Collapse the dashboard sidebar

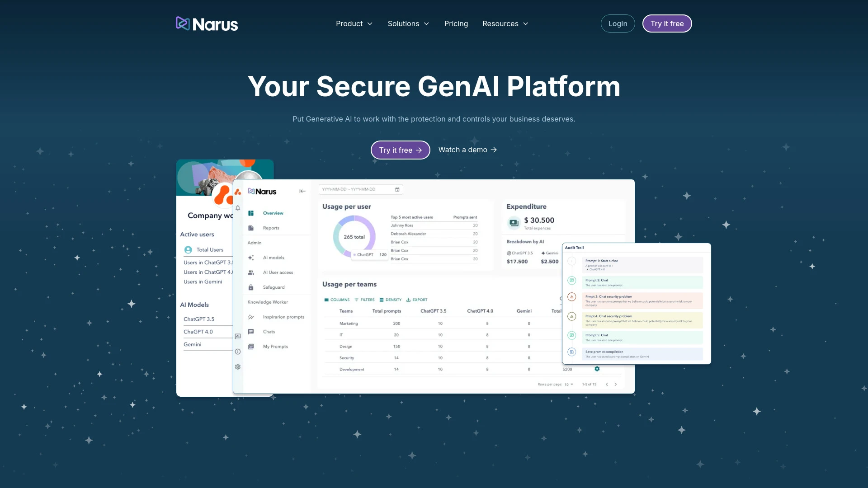(302, 191)
